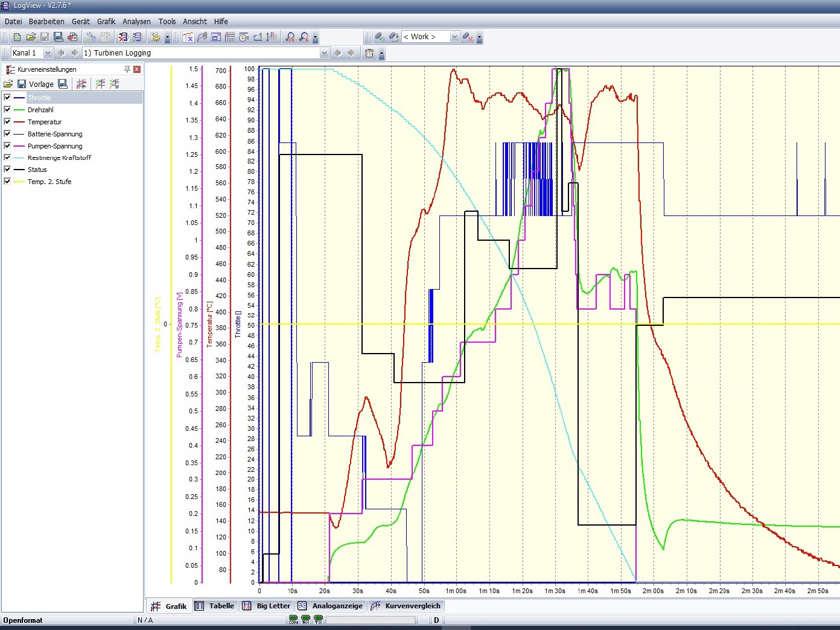Click the green Drehzahl color line swatch

(x=19, y=109)
